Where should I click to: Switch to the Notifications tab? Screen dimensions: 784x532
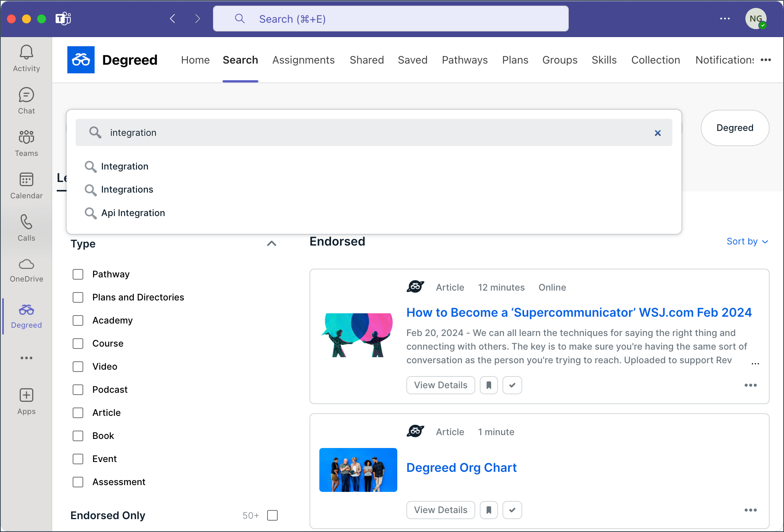(x=725, y=60)
